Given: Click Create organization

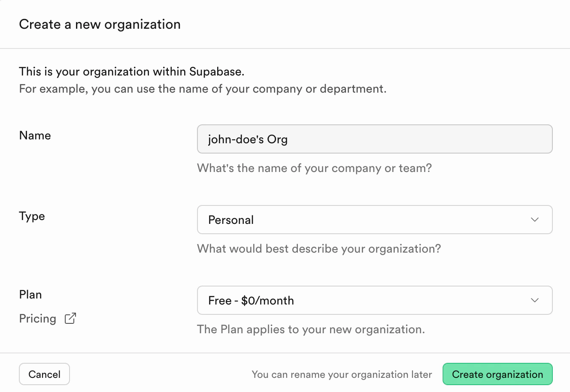Looking at the screenshot, I should coord(497,374).
